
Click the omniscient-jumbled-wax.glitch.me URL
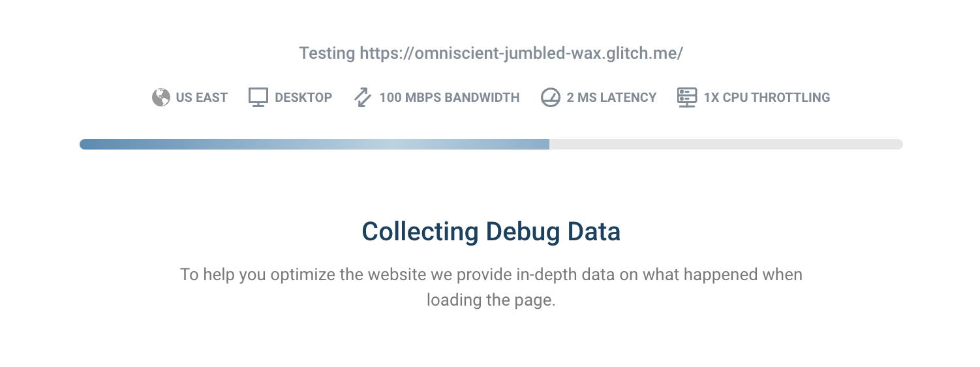521,54
